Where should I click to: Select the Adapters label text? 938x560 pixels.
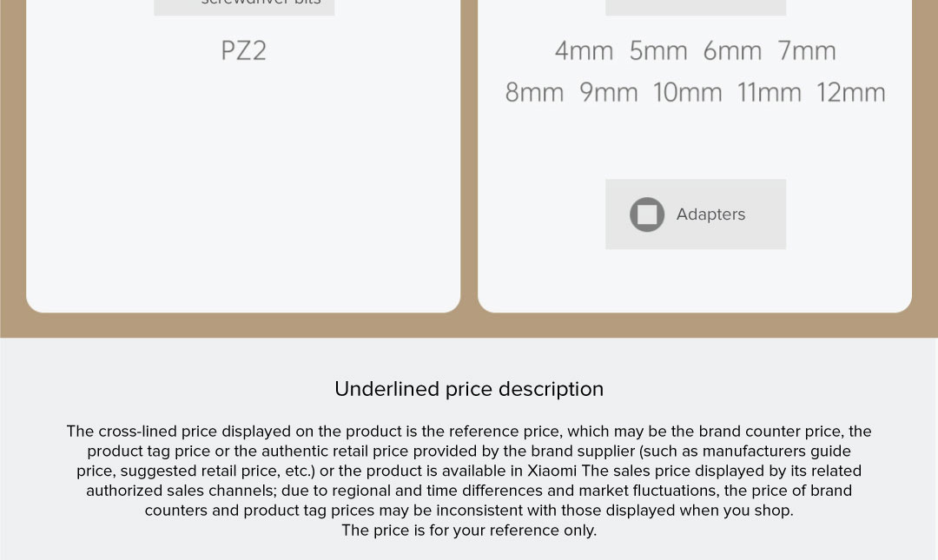tap(710, 214)
